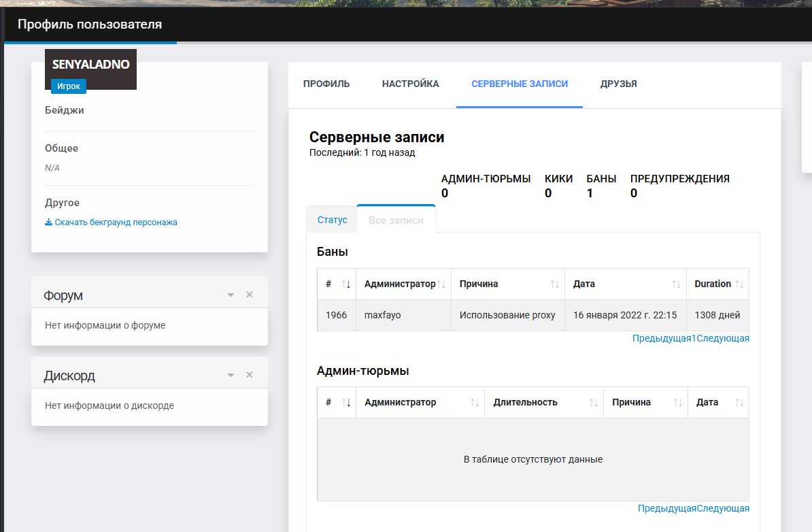
Task: Open the Профиль tab
Action: [326, 84]
